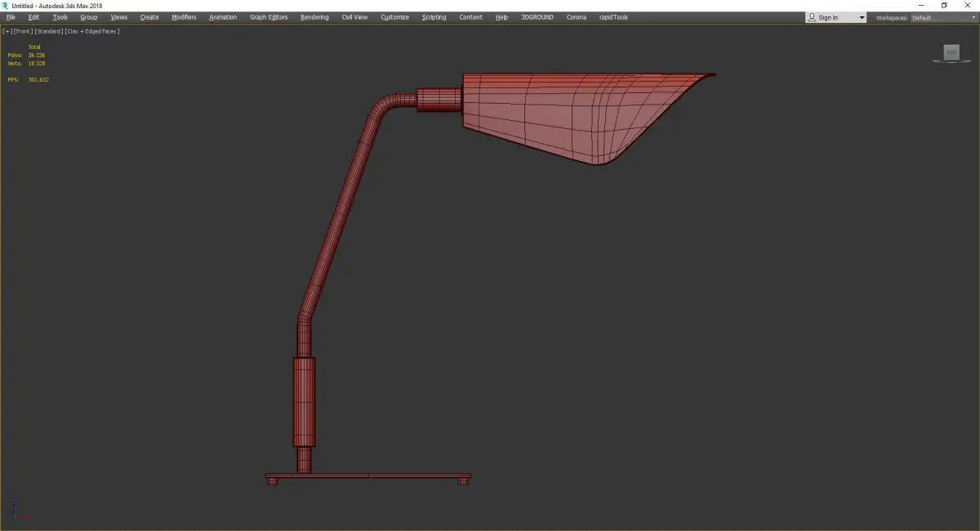This screenshot has height=531, width=980.
Task: Expand the Sign In dropdown arrow
Action: click(x=862, y=17)
